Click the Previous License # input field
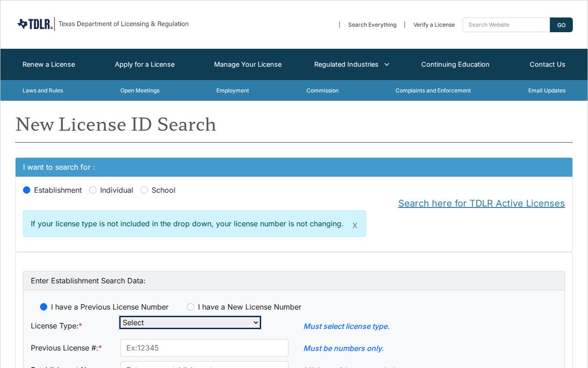Screen dimensions: 588x368 tap(204, 348)
